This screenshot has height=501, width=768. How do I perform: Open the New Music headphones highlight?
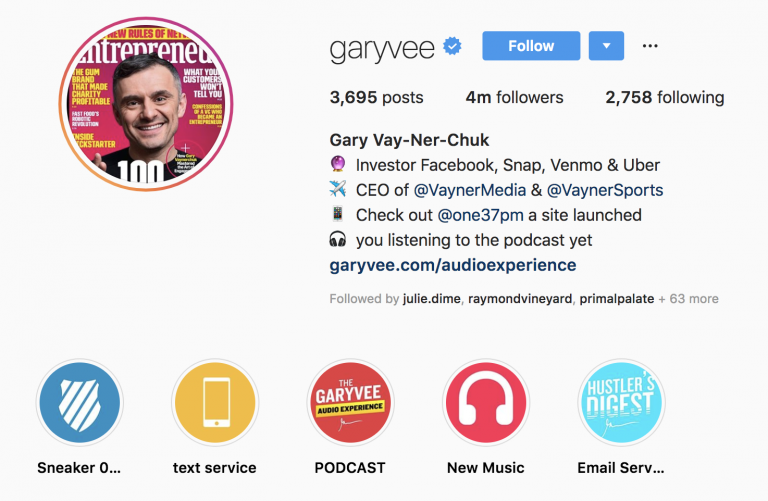(486, 403)
